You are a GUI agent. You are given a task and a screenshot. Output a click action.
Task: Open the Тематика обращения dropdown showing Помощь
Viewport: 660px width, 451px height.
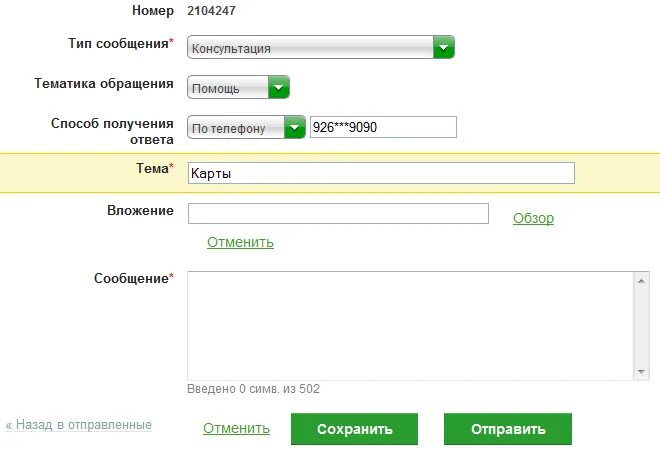pyautogui.click(x=238, y=87)
